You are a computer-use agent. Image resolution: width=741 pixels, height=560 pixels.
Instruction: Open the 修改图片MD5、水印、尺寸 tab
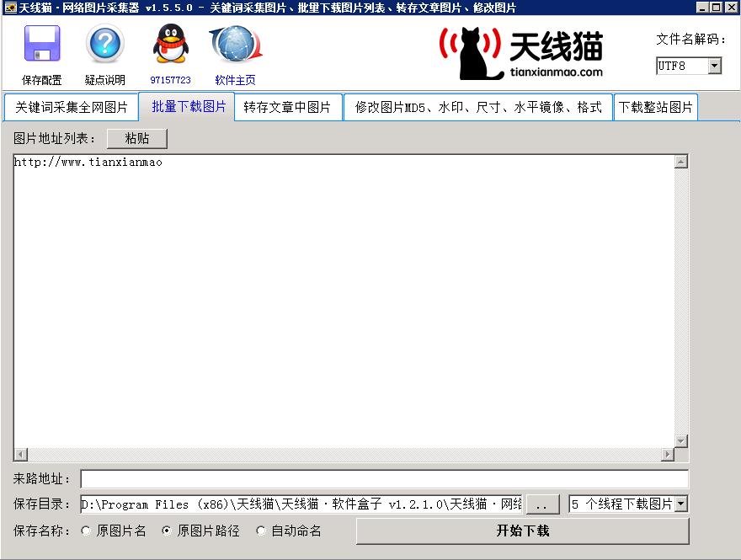[478, 107]
